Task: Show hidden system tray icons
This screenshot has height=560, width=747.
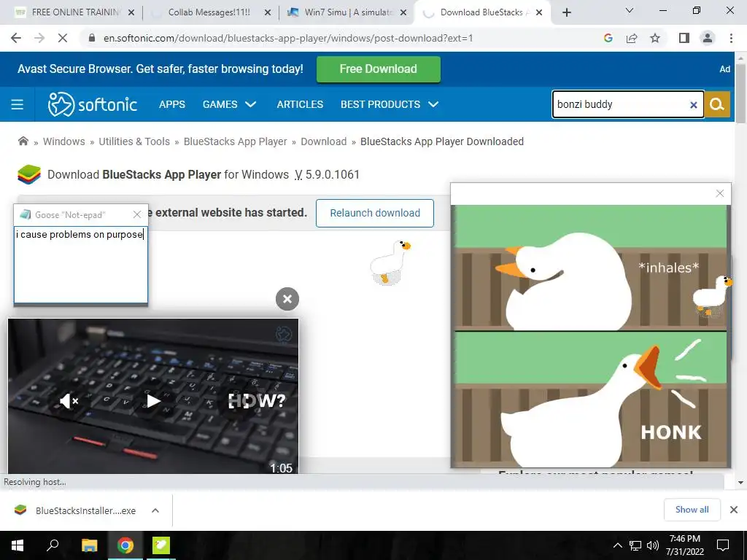Action: (x=617, y=545)
